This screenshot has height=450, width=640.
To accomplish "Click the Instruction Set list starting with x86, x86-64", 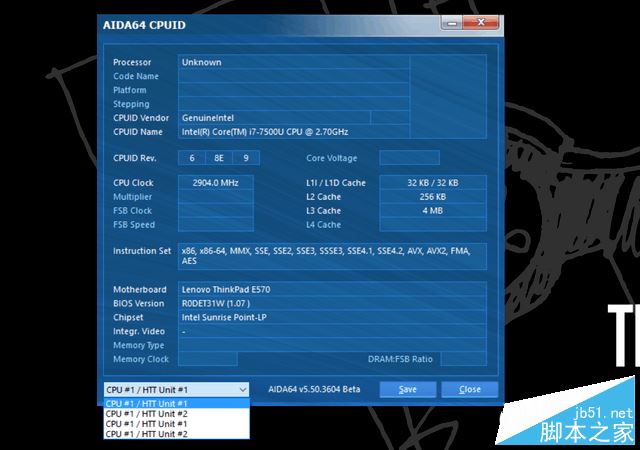I will coord(332,256).
